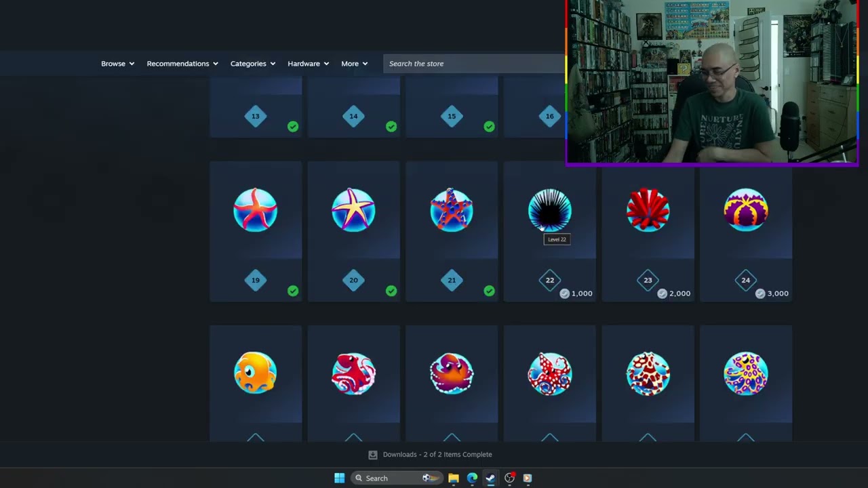Click the yellow-pink starfish level 20 badge
This screenshot has width=868, height=488.
coord(353,210)
